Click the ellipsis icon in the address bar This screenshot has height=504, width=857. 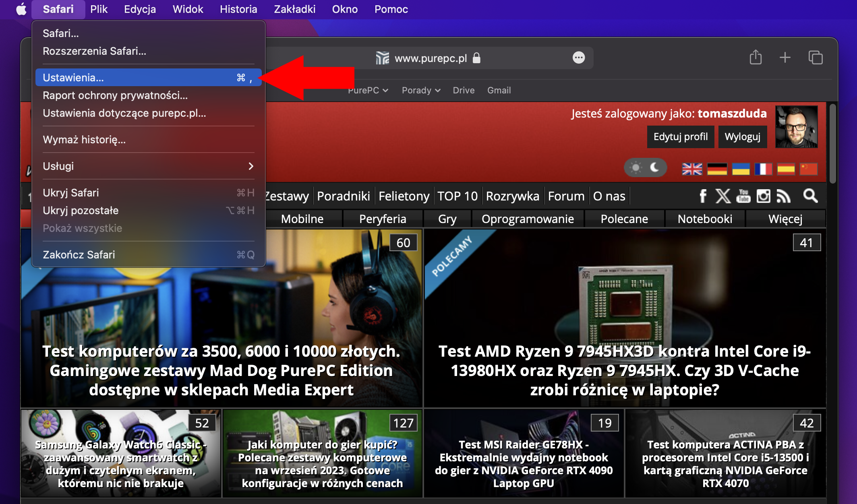579,58
